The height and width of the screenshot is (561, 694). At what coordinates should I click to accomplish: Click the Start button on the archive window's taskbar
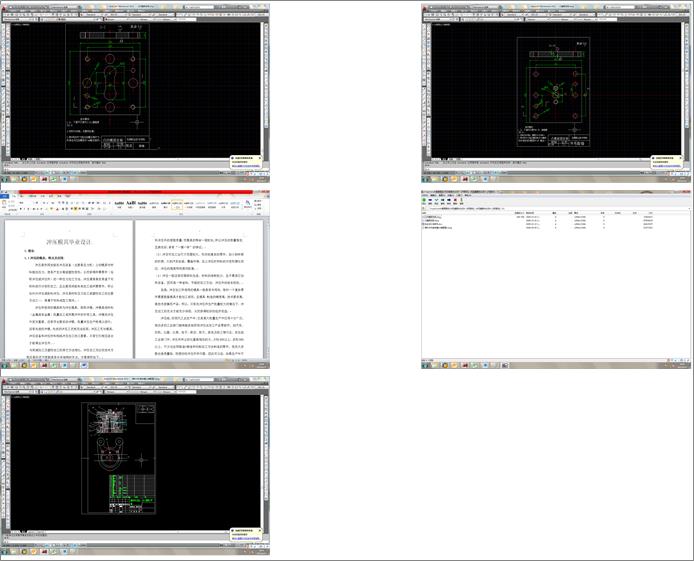pyautogui.click(x=425, y=365)
